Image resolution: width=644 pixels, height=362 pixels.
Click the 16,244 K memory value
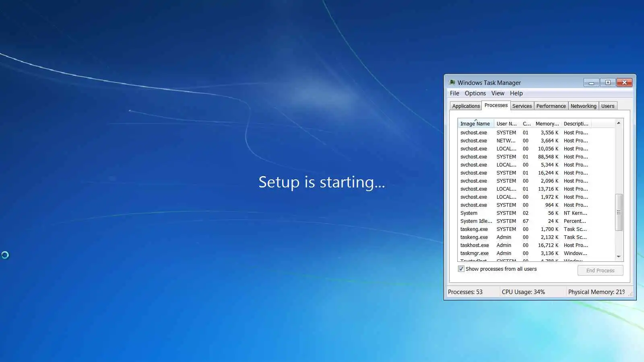(x=548, y=173)
